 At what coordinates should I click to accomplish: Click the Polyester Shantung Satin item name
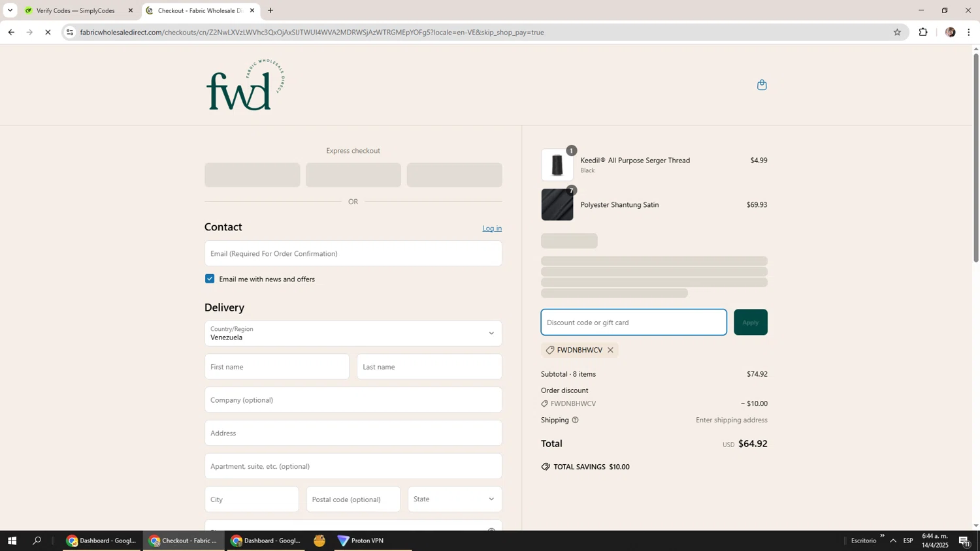619,205
